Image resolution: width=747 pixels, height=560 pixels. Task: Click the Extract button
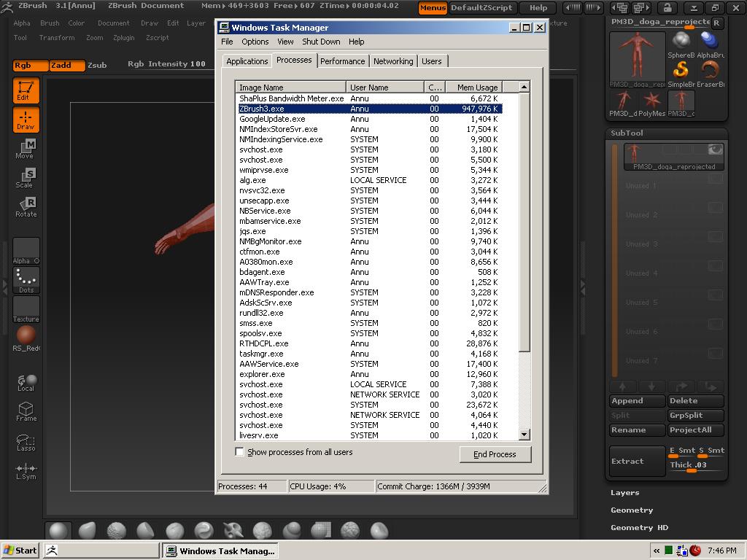[638, 461]
